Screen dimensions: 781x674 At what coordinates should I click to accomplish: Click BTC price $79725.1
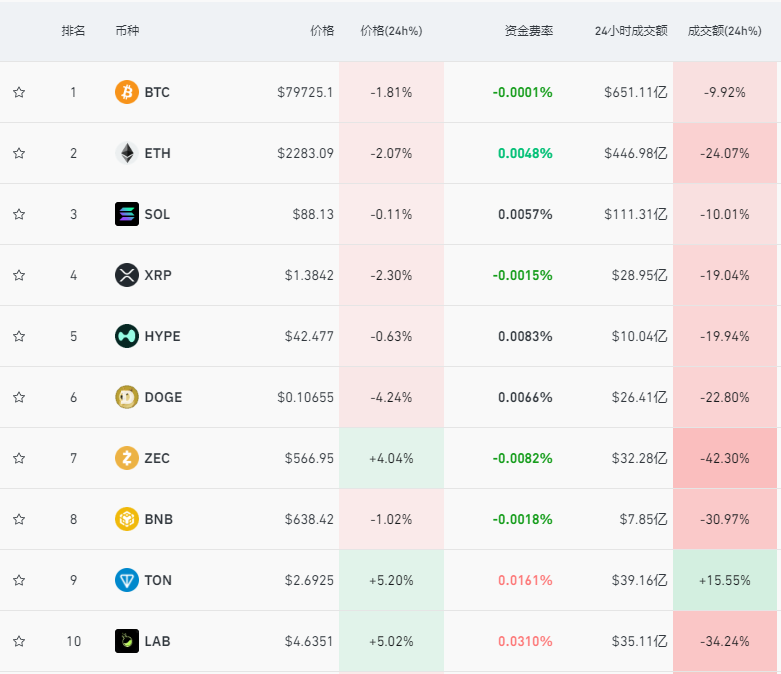click(x=305, y=92)
